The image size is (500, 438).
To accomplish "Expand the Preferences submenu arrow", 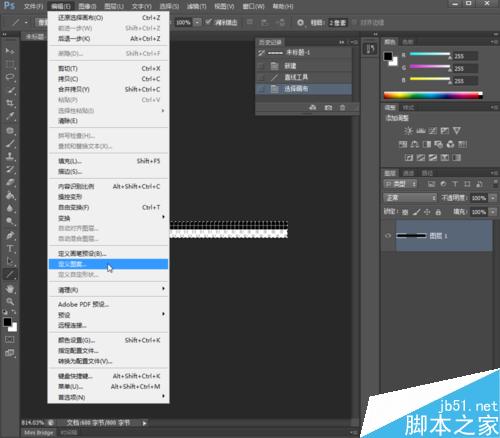I will coord(163,396).
